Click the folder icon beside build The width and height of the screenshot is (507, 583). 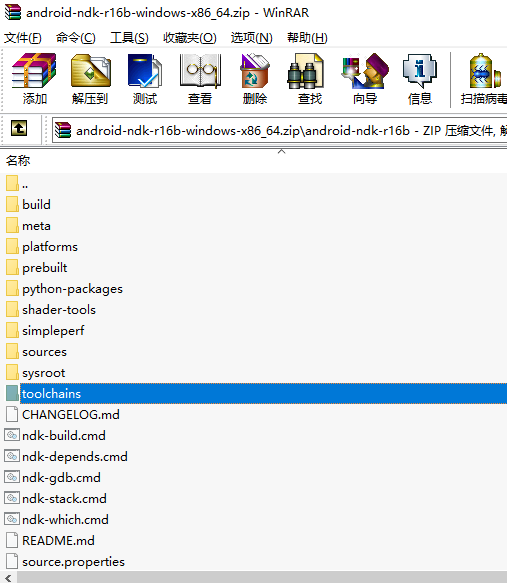(x=12, y=204)
